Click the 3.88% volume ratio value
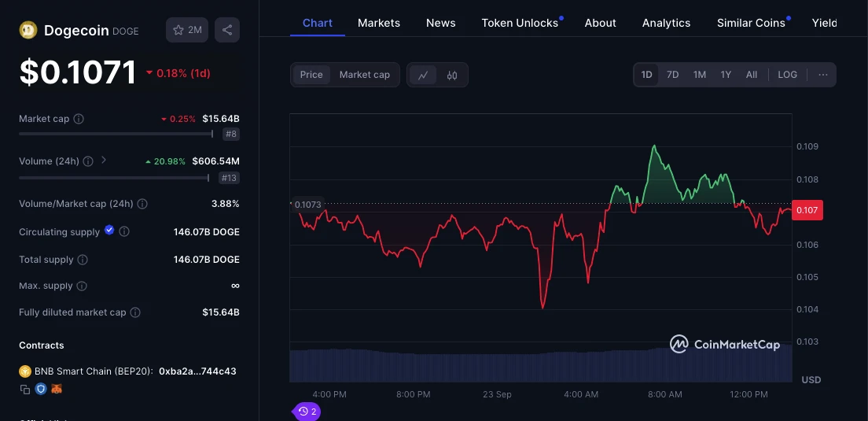Viewport: 868px width, 421px height. click(x=226, y=204)
